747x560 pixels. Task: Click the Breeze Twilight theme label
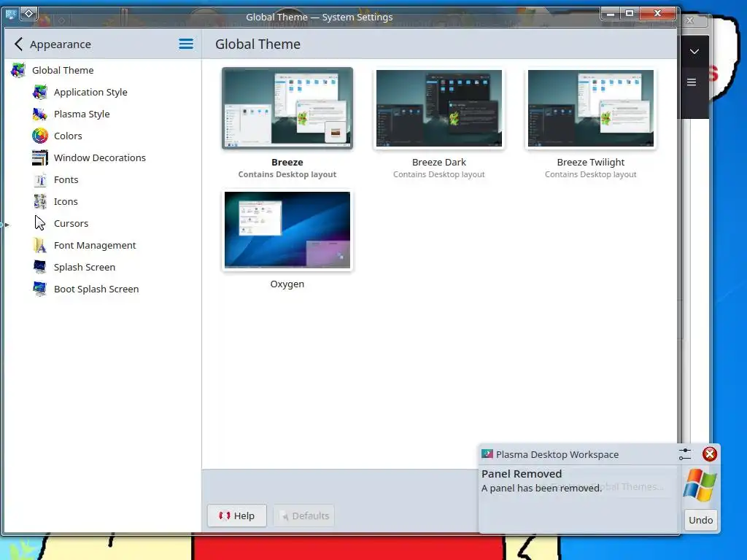(x=591, y=163)
